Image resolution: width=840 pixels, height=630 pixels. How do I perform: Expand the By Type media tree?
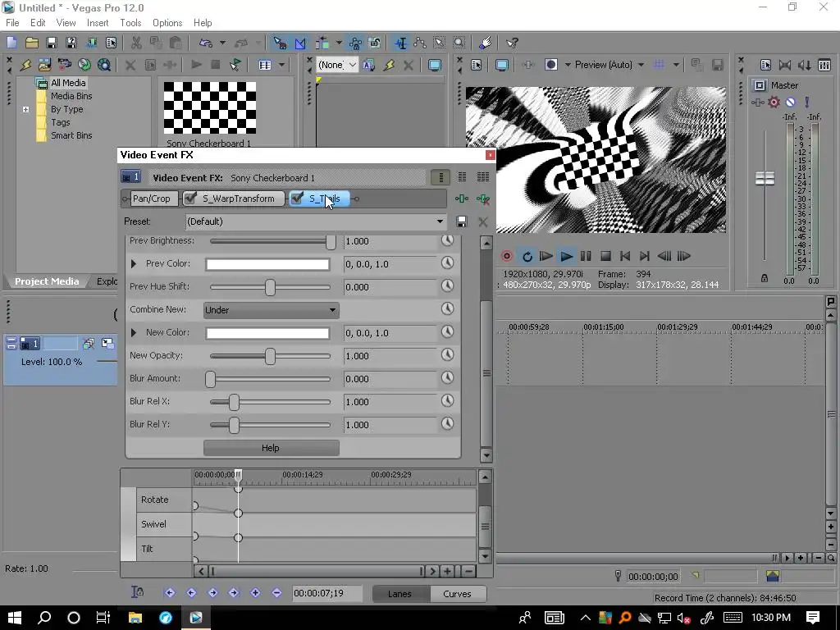(x=25, y=109)
